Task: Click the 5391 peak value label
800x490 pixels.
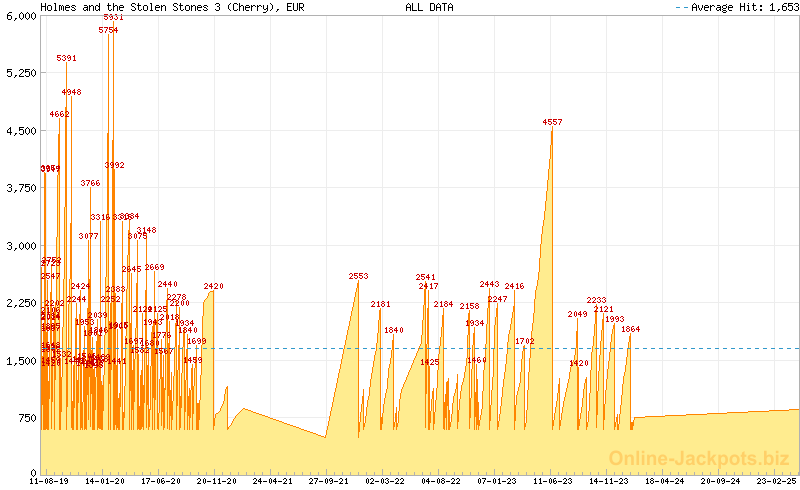Action: point(66,59)
